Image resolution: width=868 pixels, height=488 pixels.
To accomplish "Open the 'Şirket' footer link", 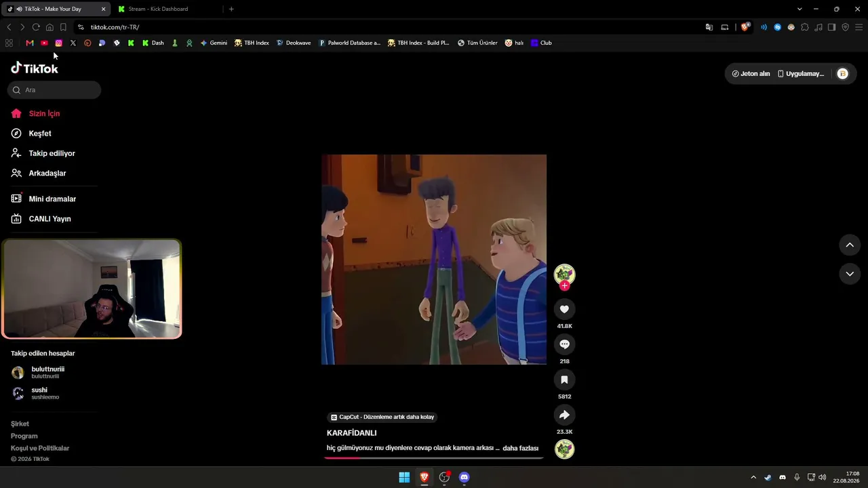I will 20,424.
